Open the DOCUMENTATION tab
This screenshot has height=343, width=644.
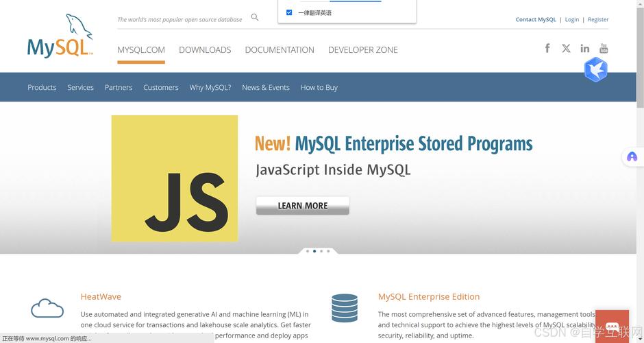(x=280, y=50)
